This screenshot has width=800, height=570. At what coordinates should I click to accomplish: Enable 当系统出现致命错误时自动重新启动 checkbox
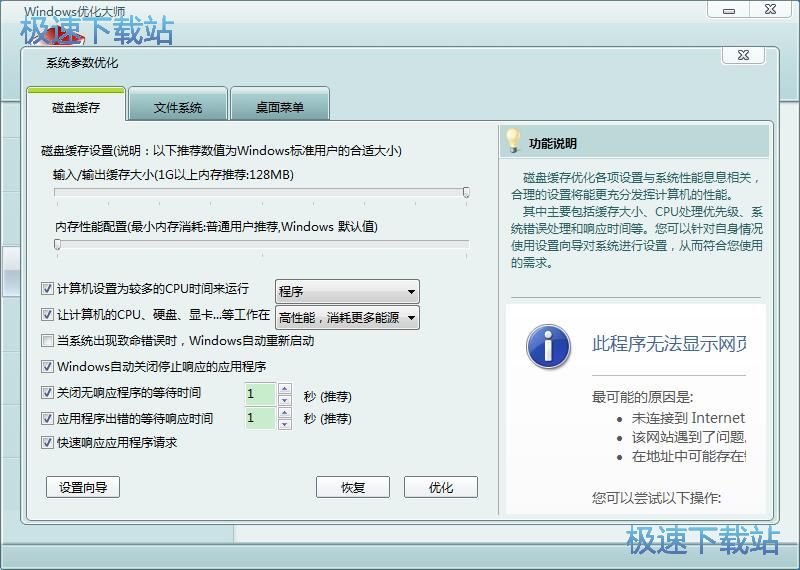pyautogui.click(x=47, y=340)
